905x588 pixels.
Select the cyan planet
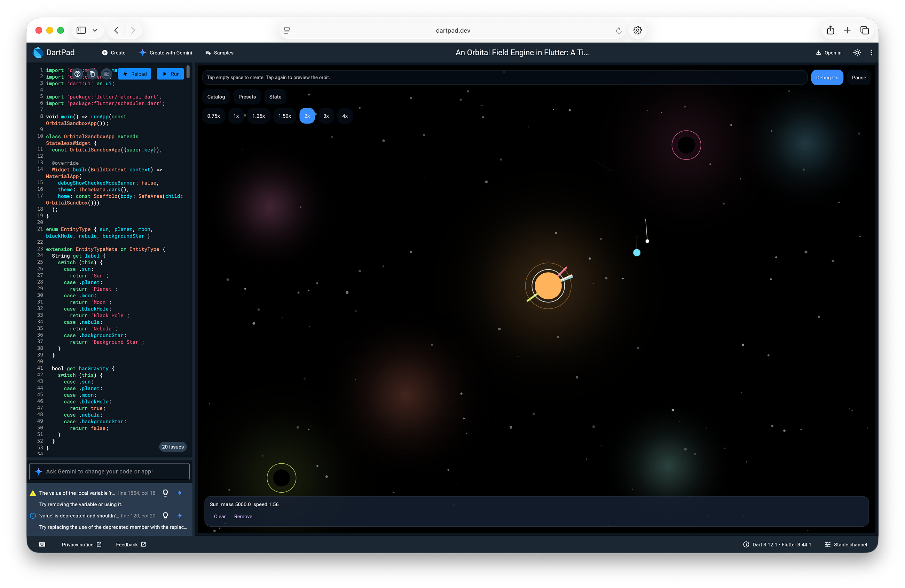tap(637, 252)
